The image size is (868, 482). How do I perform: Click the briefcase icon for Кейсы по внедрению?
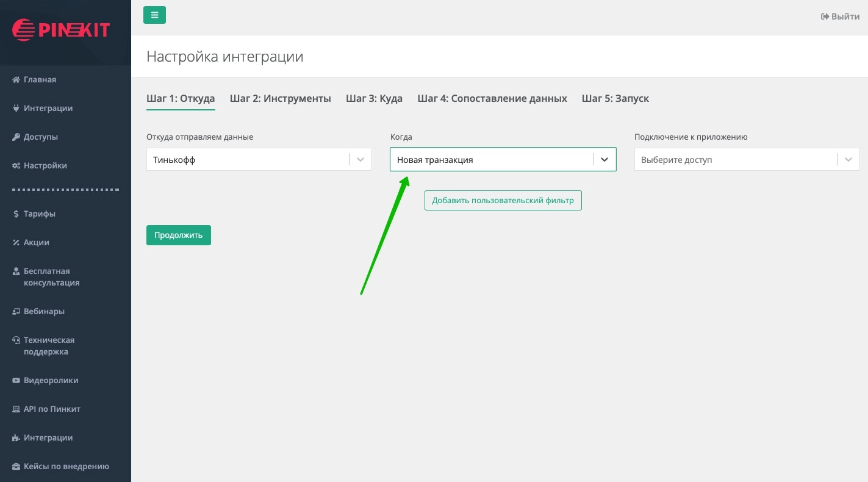tap(15, 466)
